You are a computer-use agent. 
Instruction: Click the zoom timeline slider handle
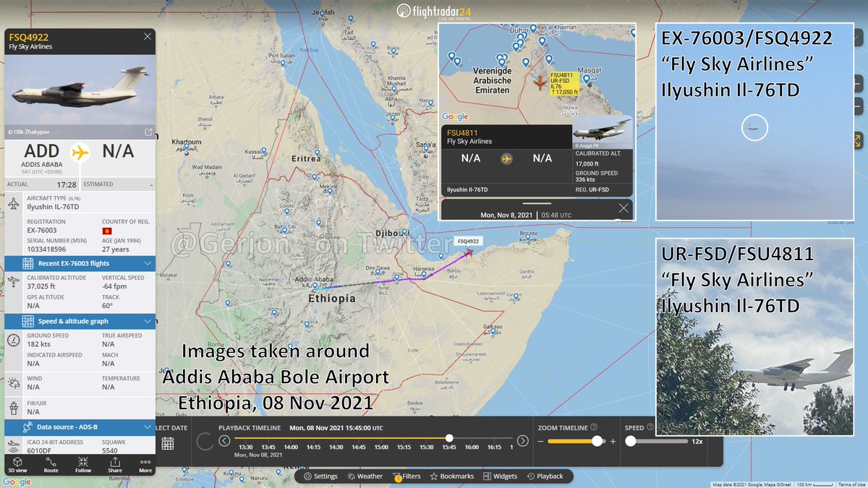tap(597, 441)
